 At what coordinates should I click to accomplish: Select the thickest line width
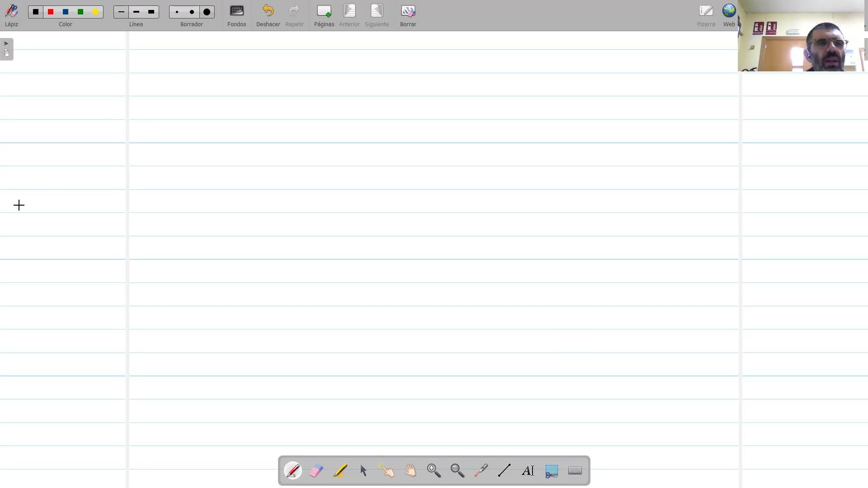click(151, 12)
